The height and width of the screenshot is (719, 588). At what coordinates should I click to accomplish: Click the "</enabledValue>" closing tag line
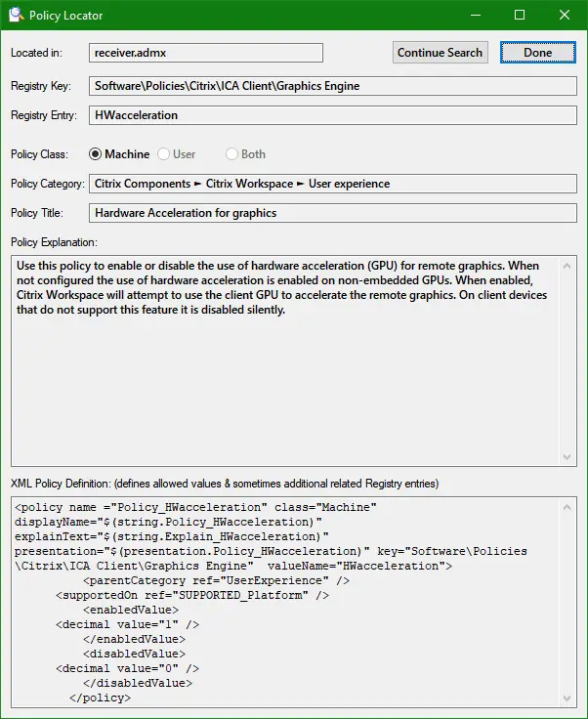pyautogui.click(x=134, y=639)
